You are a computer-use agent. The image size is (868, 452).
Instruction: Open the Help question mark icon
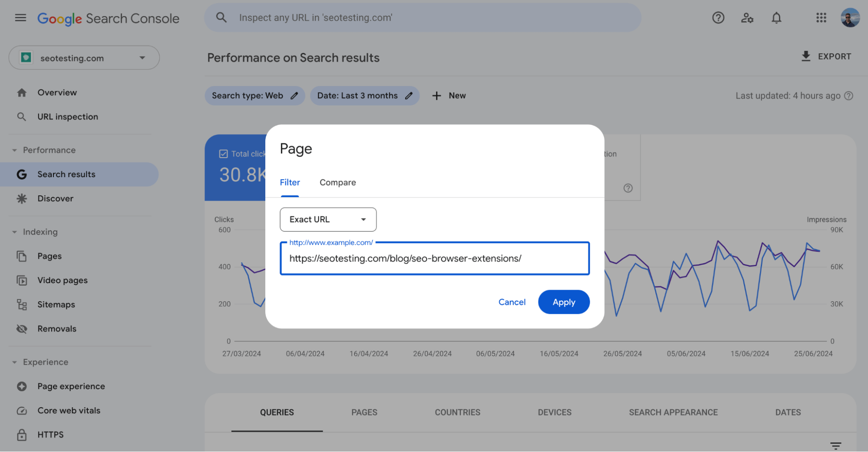718,18
